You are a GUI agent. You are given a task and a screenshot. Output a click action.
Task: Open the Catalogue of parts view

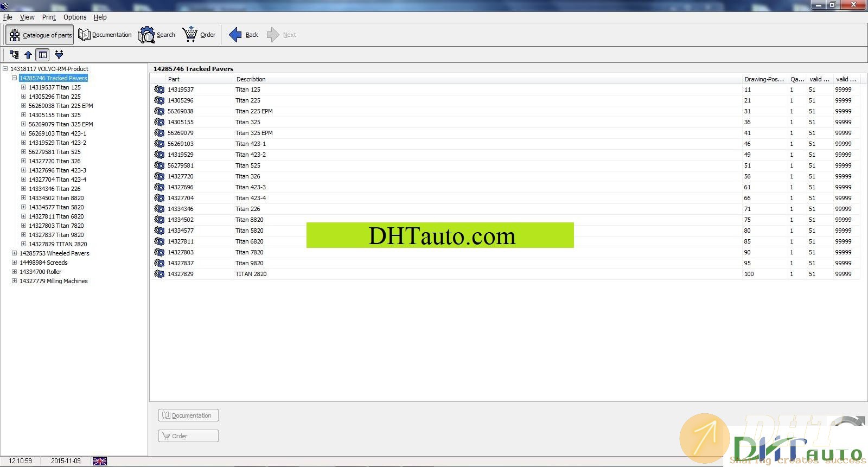click(40, 35)
